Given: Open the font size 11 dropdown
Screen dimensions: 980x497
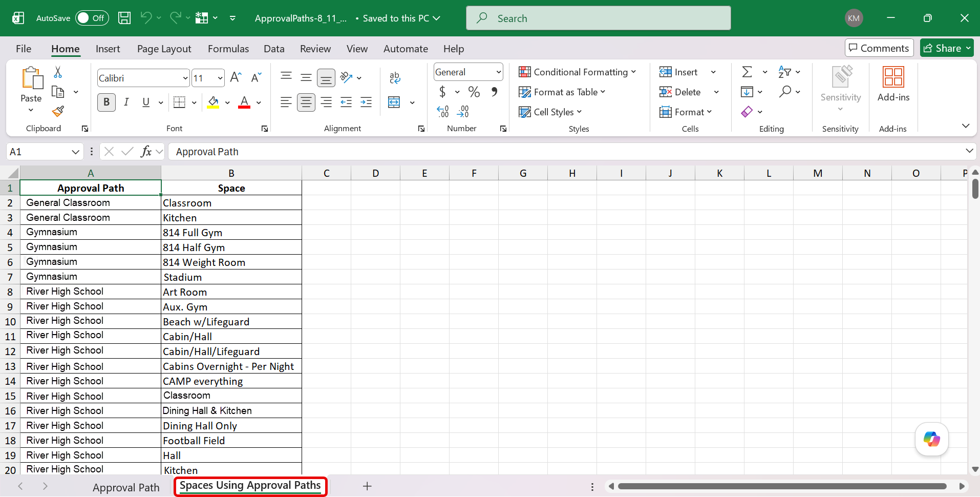Looking at the screenshot, I should 220,78.
